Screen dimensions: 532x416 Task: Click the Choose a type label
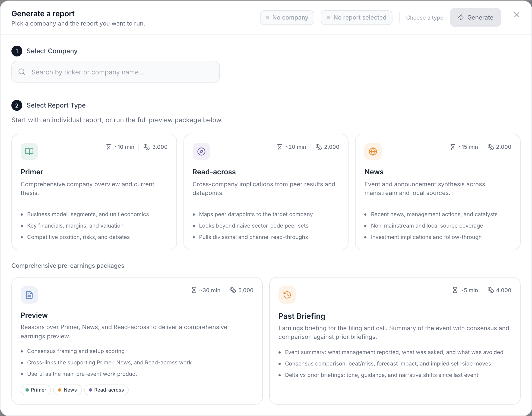click(x=425, y=18)
